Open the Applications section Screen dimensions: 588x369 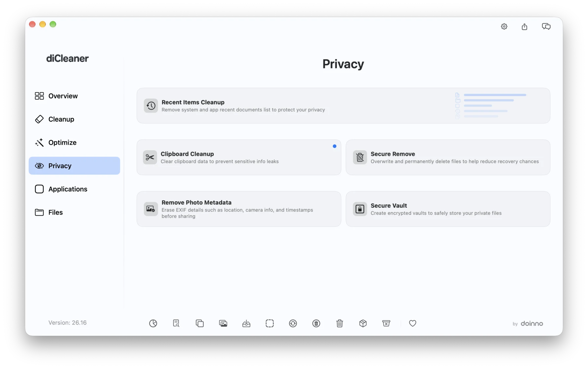pos(74,189)
